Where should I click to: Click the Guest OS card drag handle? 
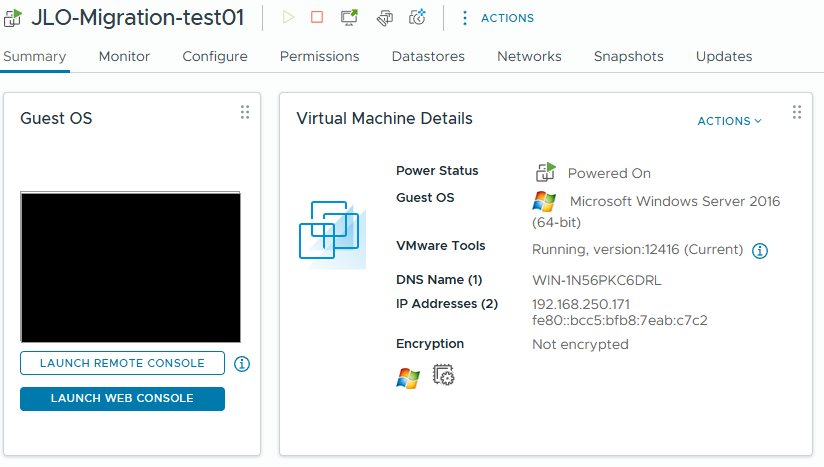click(x=245, y=112)
